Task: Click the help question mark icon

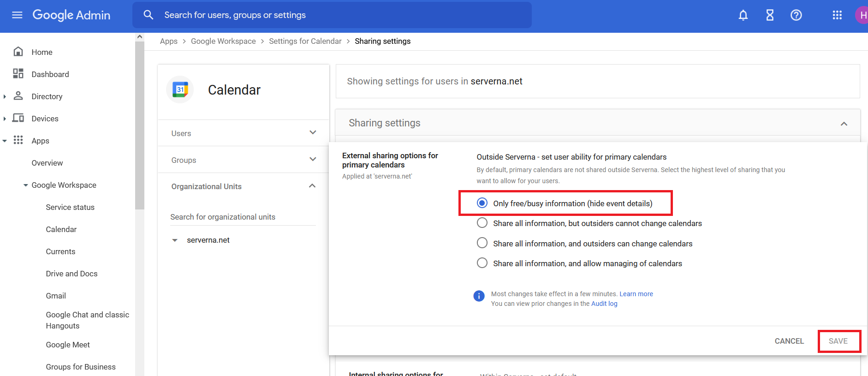Action: pos(796,15)
